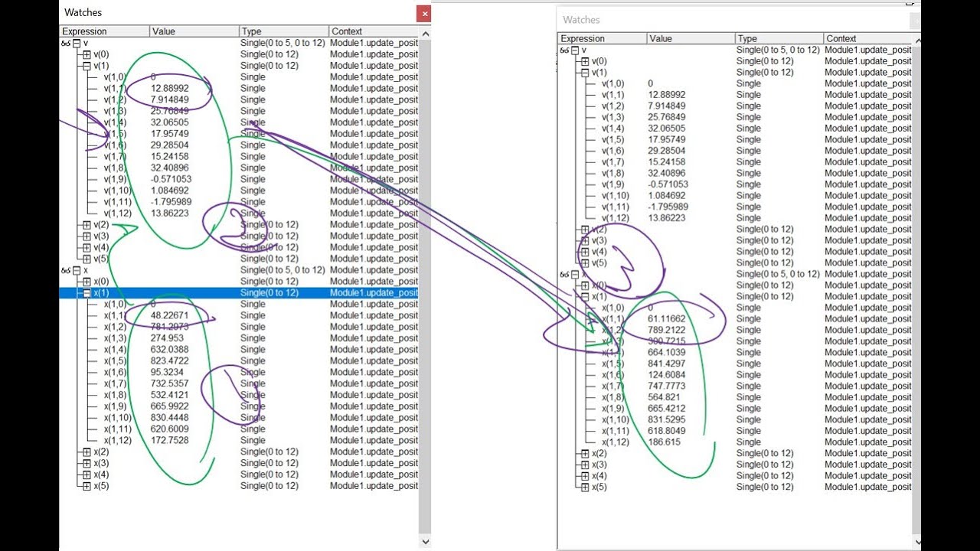The image size is (980, 551).
Task: Collapse selected x(1) row in left window
Action: point(87,293)
